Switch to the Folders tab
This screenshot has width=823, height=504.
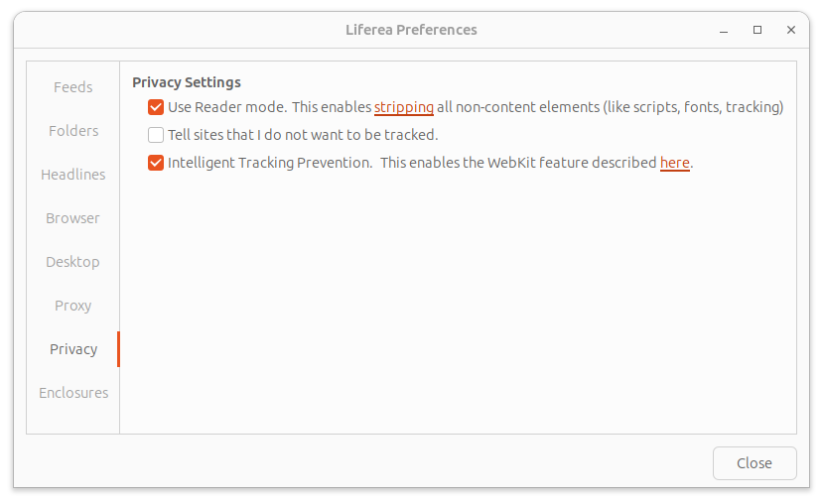pyautogui.click(x=73, y=131)
